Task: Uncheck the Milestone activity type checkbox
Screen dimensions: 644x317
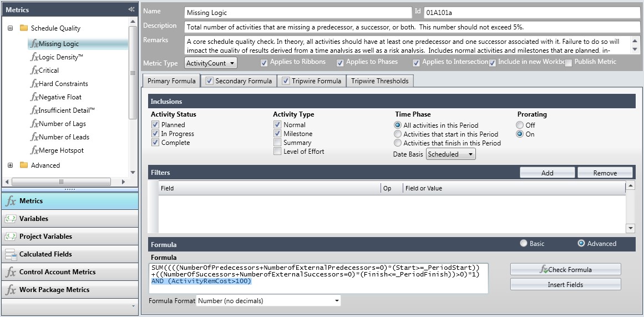Action: point(277,134)
